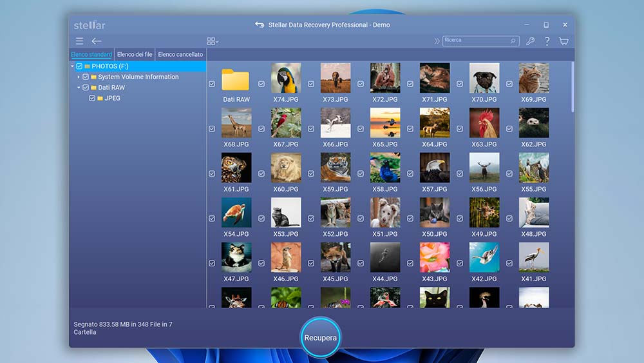The height and width of the screenshot is (363, 644).
Task: Toggle the X42.JPG checkbox
Action: click(x=460, y=263)
